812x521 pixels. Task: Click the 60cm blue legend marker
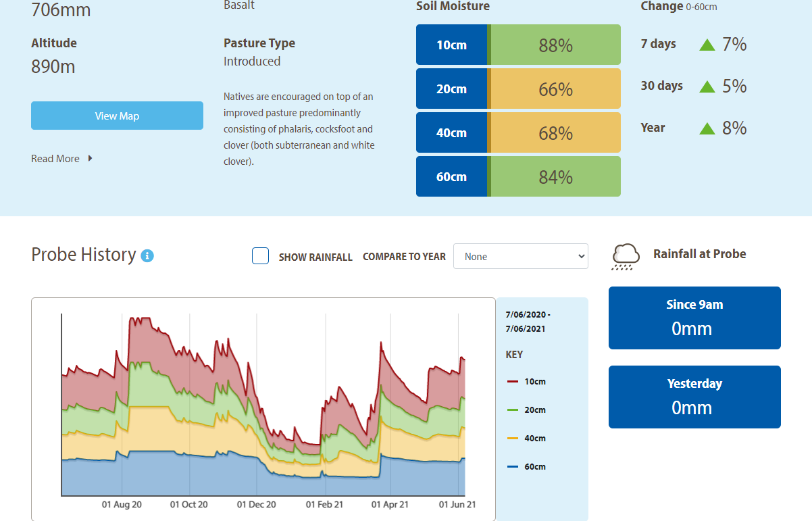pyautogui.click(x=513, y=467)
